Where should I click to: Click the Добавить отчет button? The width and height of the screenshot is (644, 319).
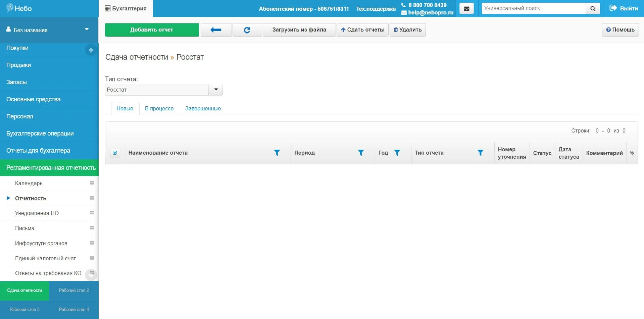pos(152,30)
